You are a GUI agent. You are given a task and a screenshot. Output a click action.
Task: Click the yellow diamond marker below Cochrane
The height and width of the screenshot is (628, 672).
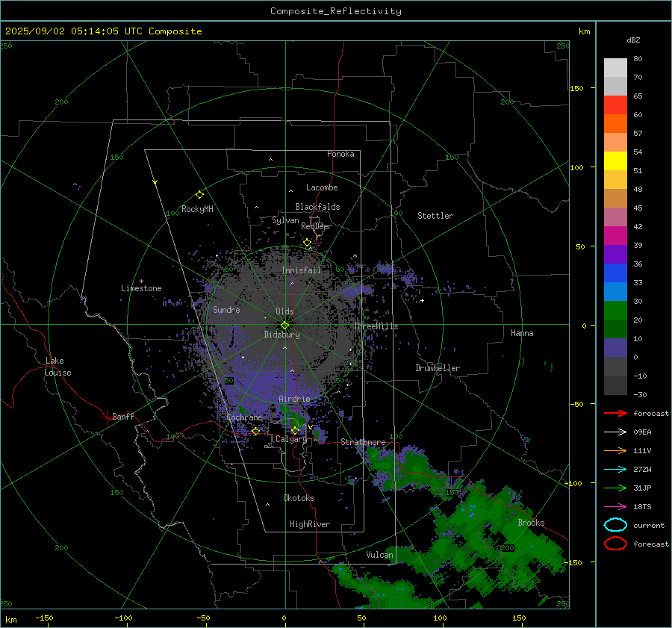(x=255, y=431)
